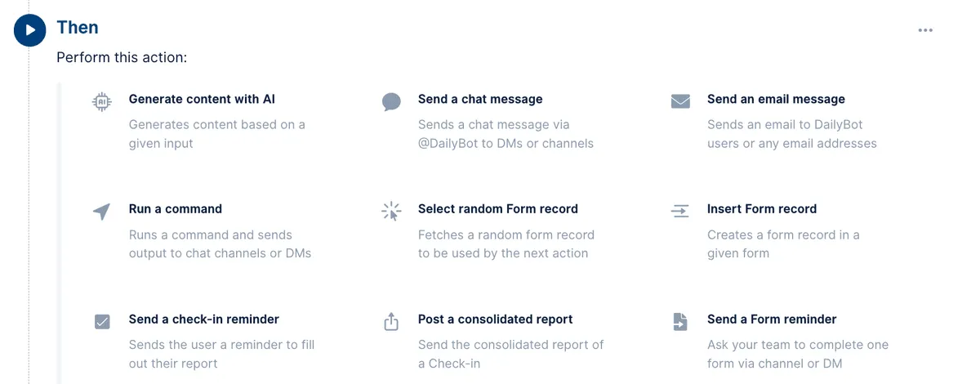
Task: Click the random select cursor icon
Action: click(391, 212)
